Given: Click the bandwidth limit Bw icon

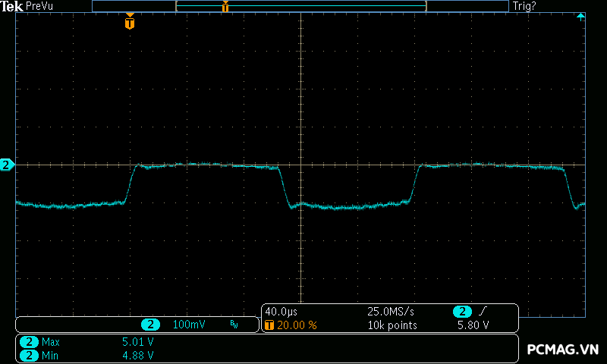Looking at the screenshot, I should (234, 325).
